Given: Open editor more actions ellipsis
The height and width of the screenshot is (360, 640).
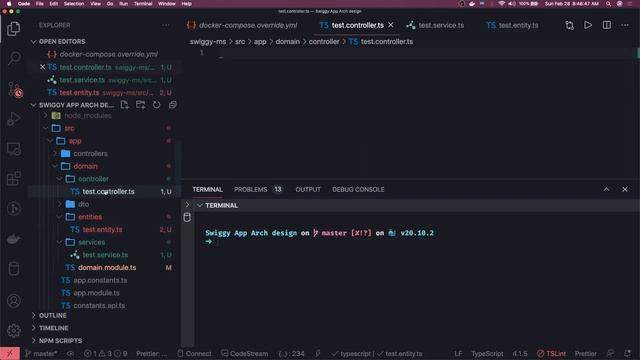Looking at the screenshot, I should 625,25.
